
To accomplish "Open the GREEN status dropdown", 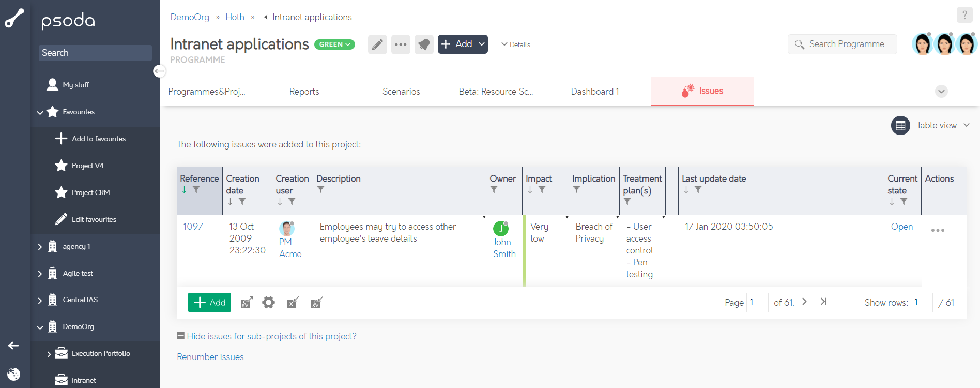I will 334,44.
